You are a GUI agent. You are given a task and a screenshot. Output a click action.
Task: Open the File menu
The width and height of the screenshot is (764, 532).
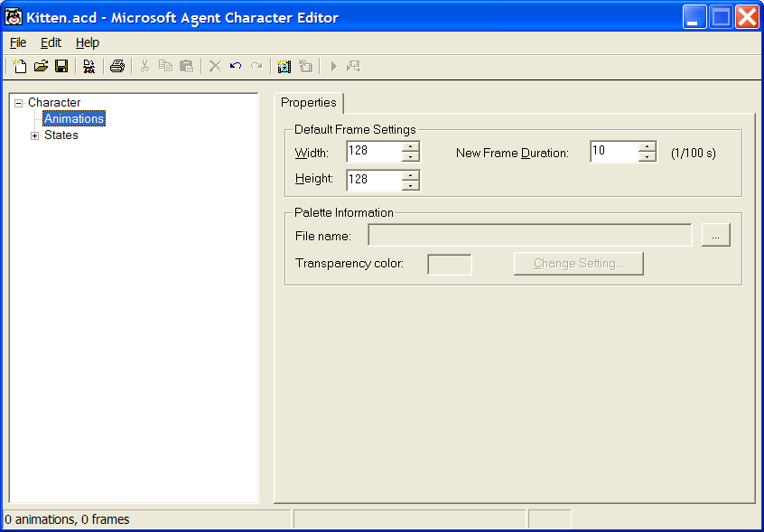[18, 42]
